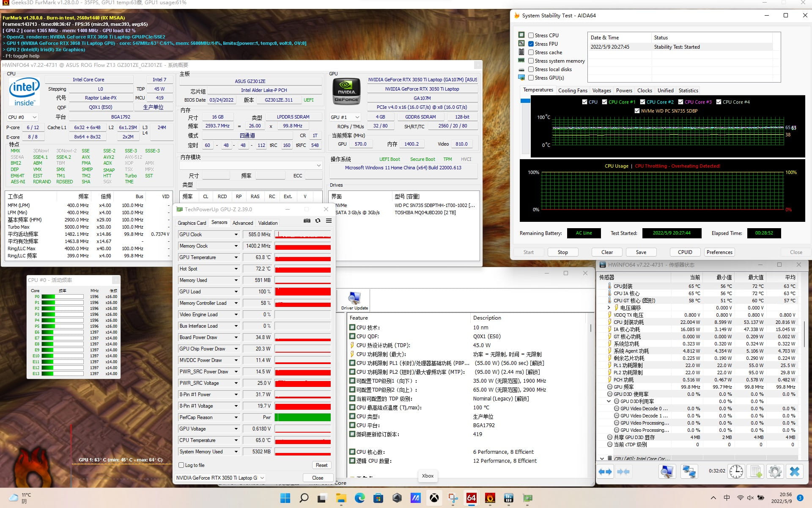Launch Microsoft Edge from taskbar

click(x=359, y=498)
